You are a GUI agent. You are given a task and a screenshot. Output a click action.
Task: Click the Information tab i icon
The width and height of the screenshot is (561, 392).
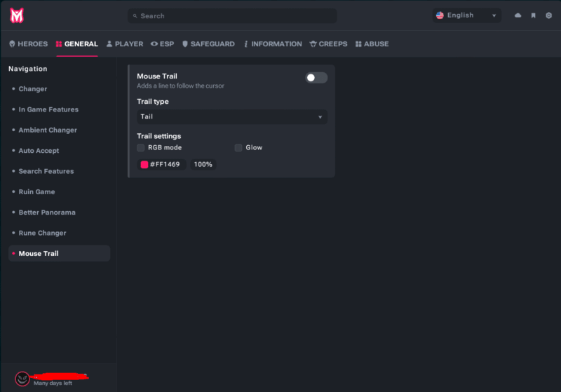click(246, 44)
